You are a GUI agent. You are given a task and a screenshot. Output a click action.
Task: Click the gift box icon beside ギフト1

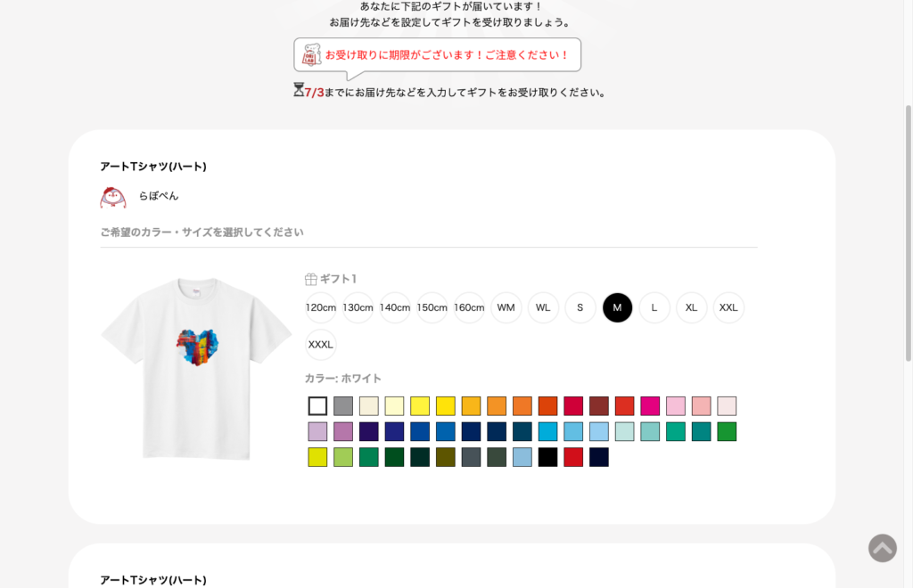[311, 279]
